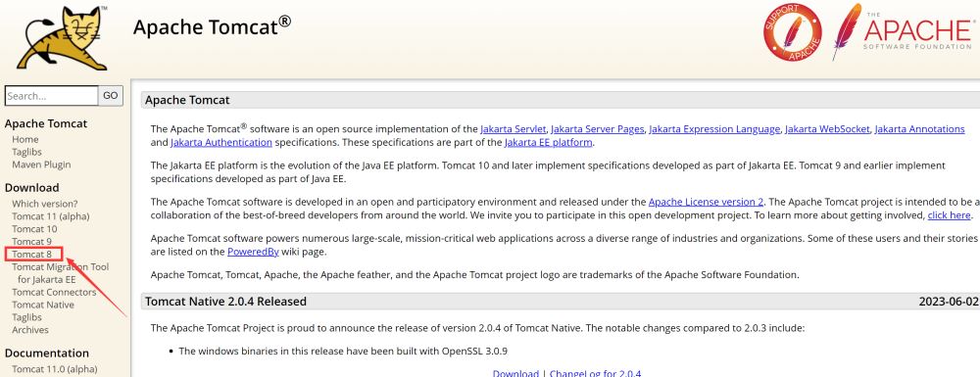Click the OpenSSL 3.0.9 bullet text
980x377 pixels.
[x=343, y=351]
